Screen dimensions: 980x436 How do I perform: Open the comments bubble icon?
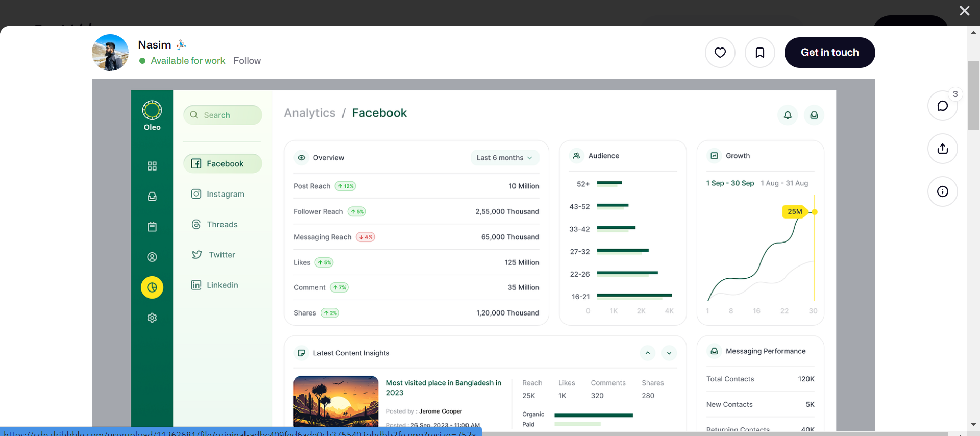pos(942,106)
